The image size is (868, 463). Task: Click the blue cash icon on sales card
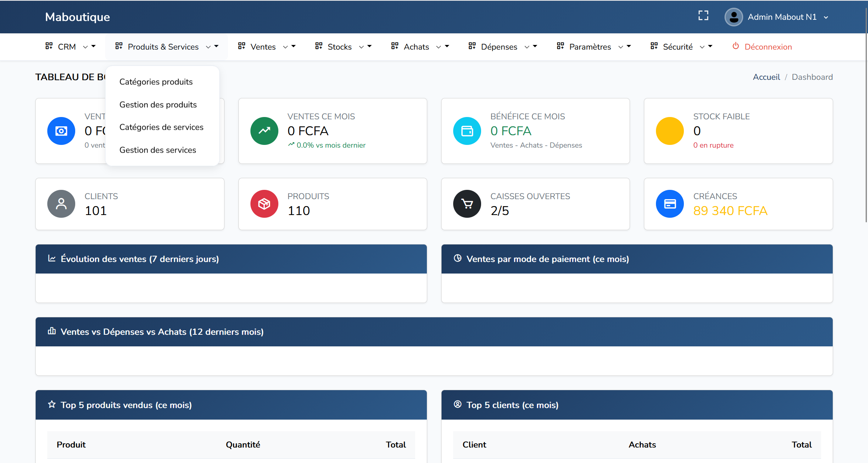point(61,131)
